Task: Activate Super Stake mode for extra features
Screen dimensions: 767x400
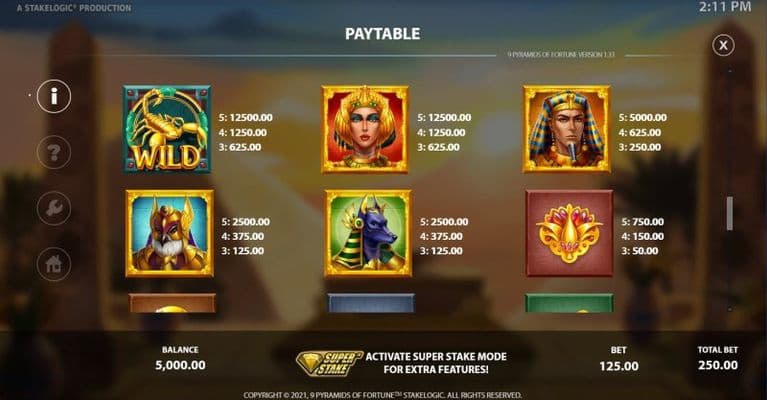Action: click(x=436, y=363)
